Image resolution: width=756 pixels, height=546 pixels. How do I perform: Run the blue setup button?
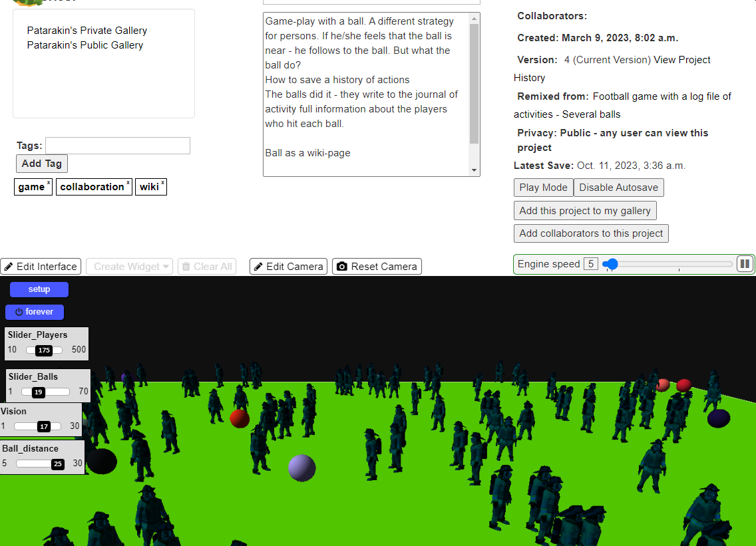click(39, 289)
